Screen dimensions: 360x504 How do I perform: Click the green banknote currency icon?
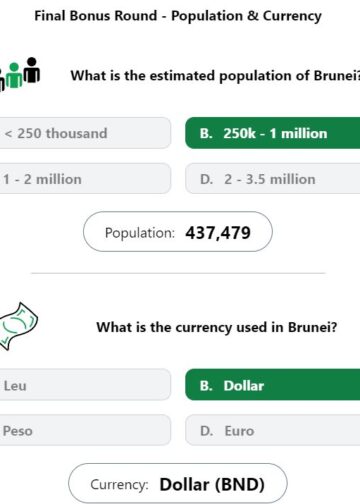tap(19, 326)
